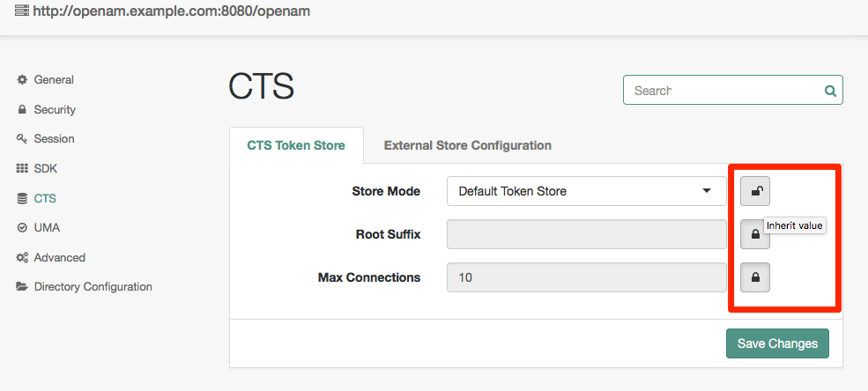Click the Advanced gears icon in sidebar
868x391 pixels.
point(22,258)
